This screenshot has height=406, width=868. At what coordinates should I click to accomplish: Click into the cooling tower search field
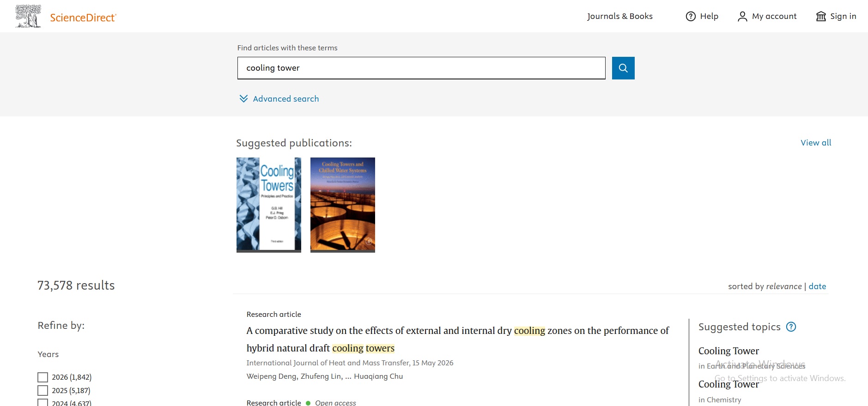[x=420, y=68]
